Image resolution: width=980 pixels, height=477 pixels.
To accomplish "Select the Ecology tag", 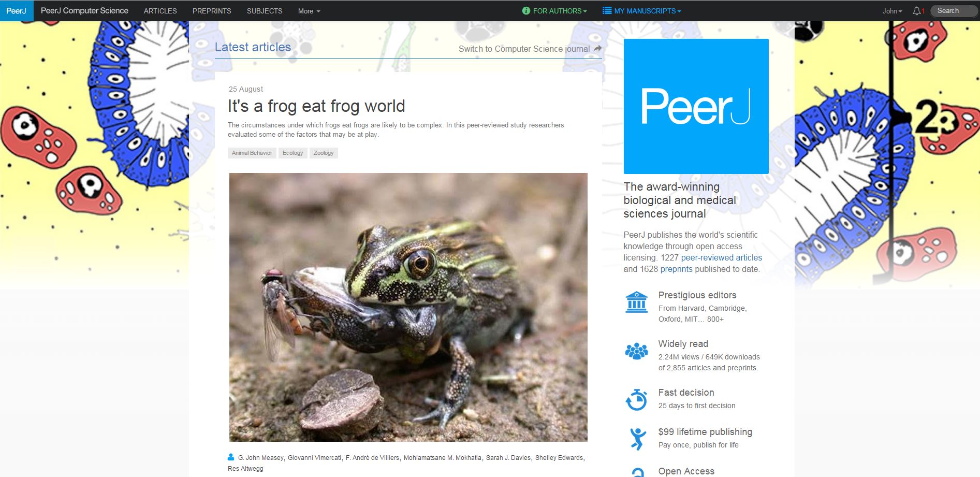I will click(x=292, y=153).
